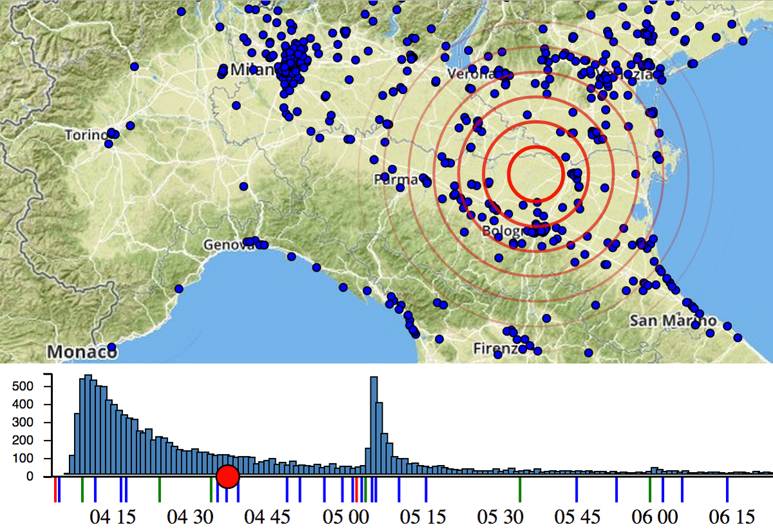Select the 04 45 time axis label
The height and width of the screenshot is (532, 773).
click(x=268, y=517)
